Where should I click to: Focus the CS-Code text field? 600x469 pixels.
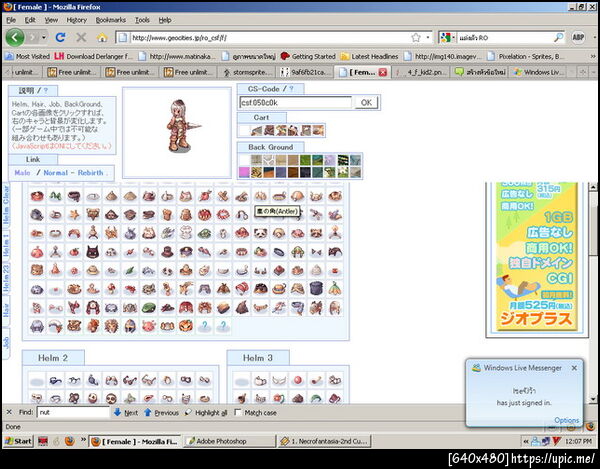click(295, 103)
